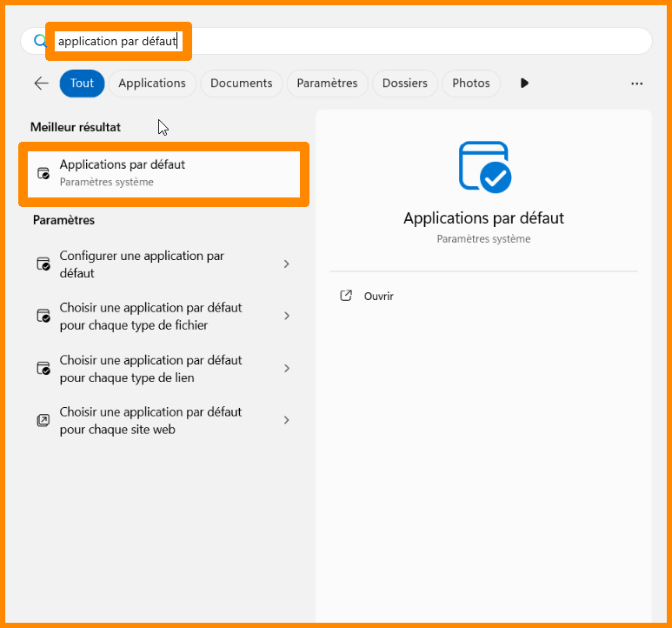
Task: Click icon next to chaque type de lien
Action: pos(43,369)
